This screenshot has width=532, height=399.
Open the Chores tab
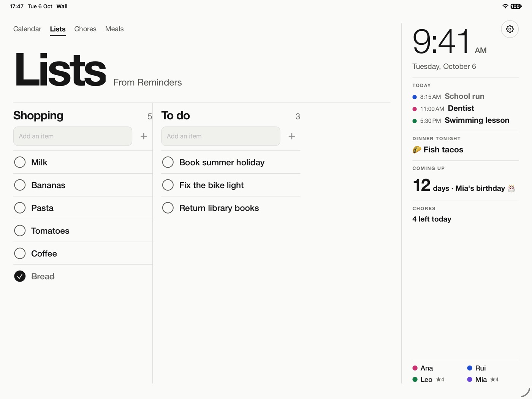click(85, 29)
